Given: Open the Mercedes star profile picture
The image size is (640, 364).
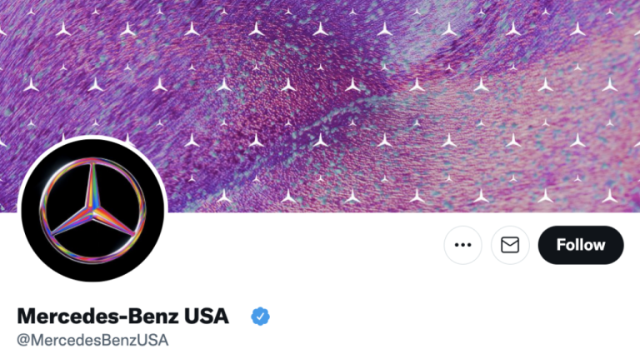Looking at the screenshot, I should pos(92,210).
